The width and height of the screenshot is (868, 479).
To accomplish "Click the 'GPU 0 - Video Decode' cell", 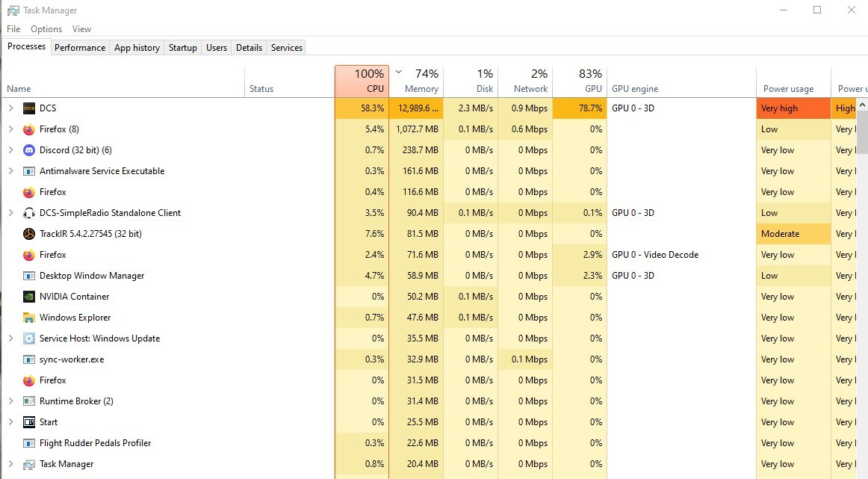I will pyautogui.click(x=681, y=255).
